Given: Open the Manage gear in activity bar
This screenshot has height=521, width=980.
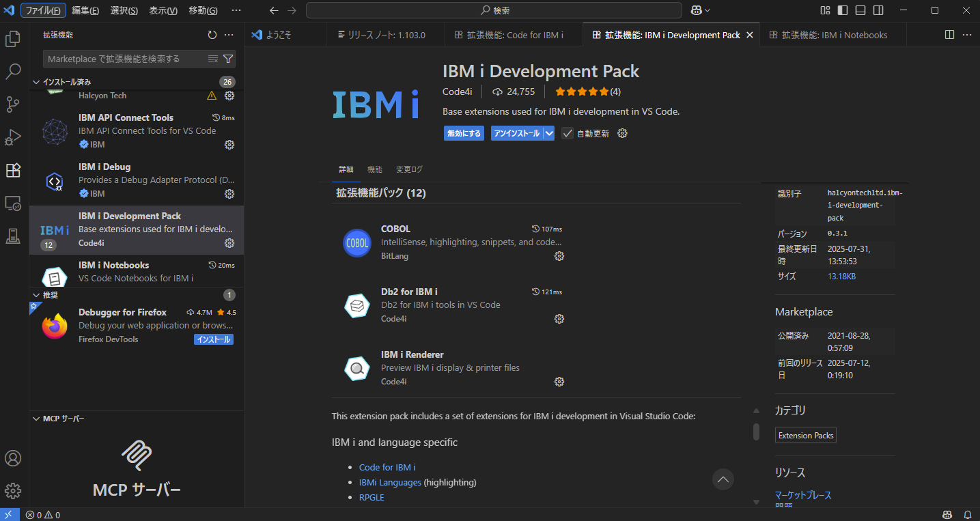Looking at the screenshot, I should pos(13,490).
